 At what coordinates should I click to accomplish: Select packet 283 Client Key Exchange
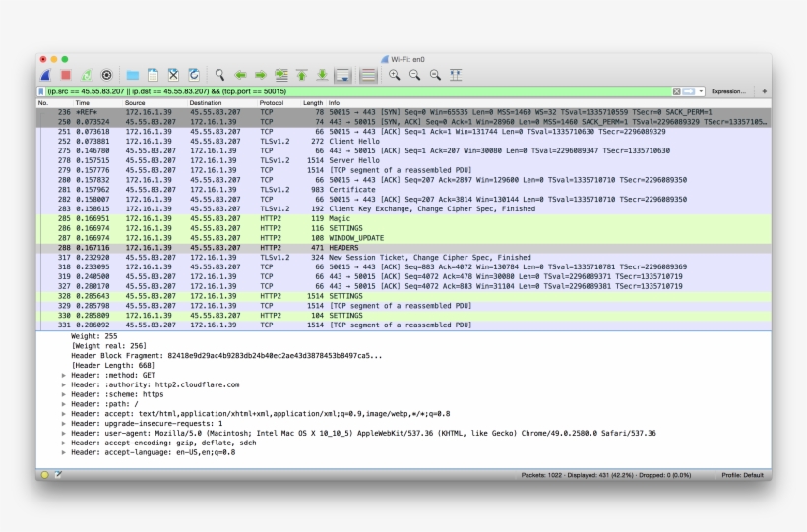(403, 208)
